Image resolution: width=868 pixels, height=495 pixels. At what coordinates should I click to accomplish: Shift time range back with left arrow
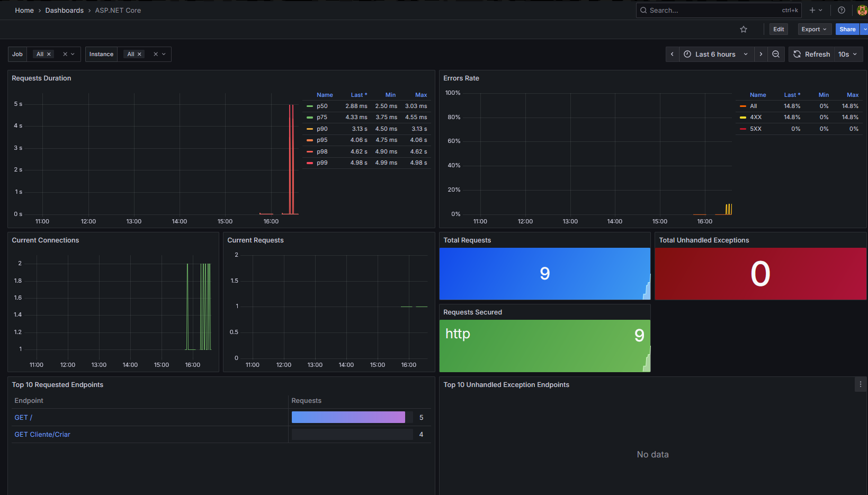click(672, 54)
